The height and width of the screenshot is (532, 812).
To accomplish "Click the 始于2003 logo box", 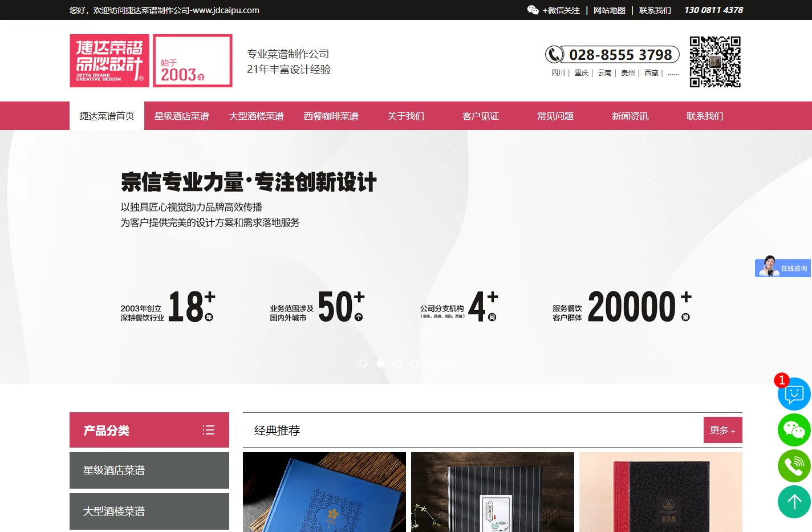I will point(193,60).
